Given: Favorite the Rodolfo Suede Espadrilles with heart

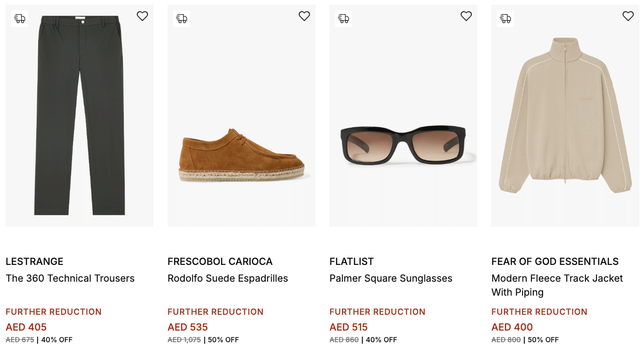Looking at the screenshot, I should click(x=304, y=16).
